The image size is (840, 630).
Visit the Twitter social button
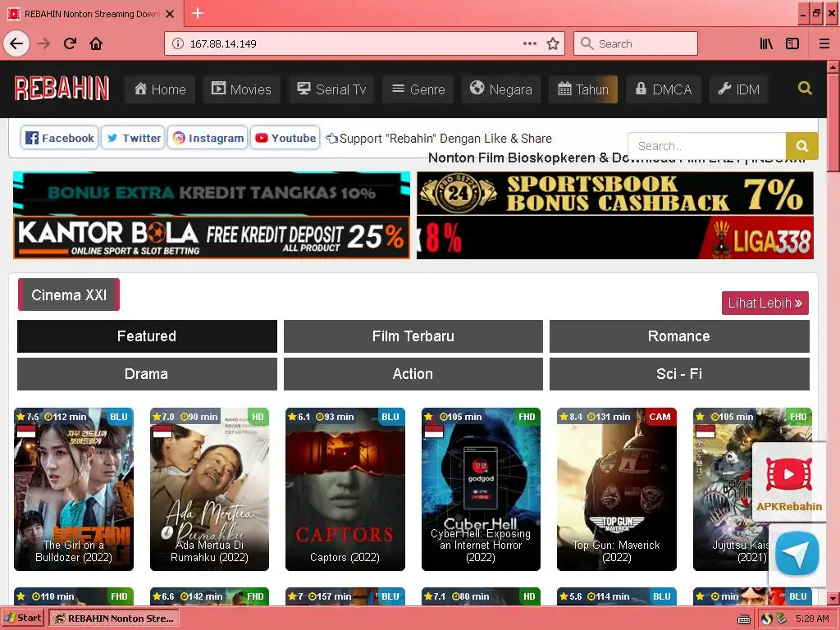click(x=134, y=138)
